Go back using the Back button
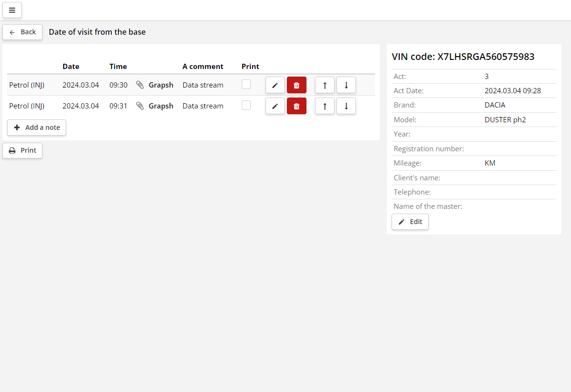The image size is (571, 392). coord(22,32)
